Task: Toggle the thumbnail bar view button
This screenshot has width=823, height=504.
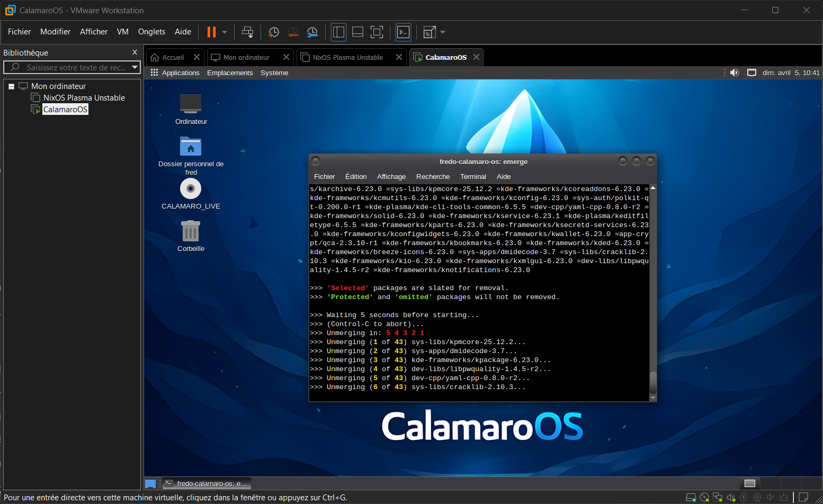Action: (x=357, y=32)
